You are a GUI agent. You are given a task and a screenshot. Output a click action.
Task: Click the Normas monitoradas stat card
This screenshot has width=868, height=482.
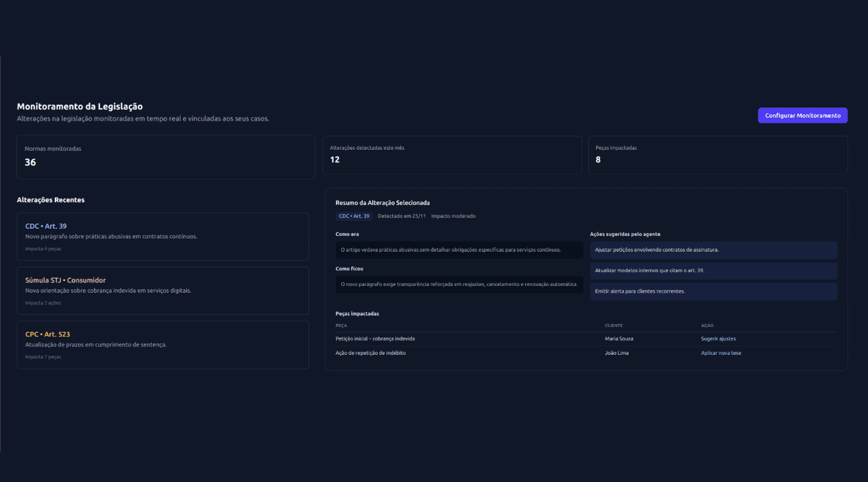click(166, 157)
